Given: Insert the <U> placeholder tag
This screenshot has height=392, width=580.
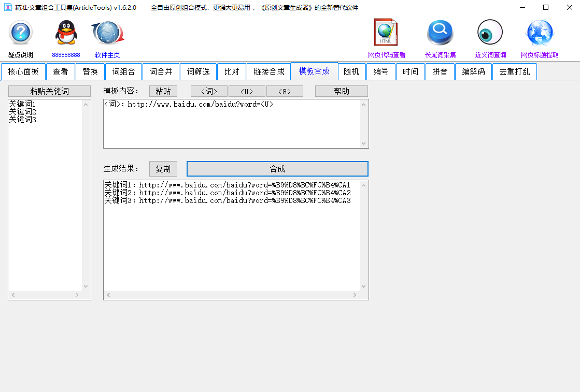Looking at the screenshot, I should (247, 91).
